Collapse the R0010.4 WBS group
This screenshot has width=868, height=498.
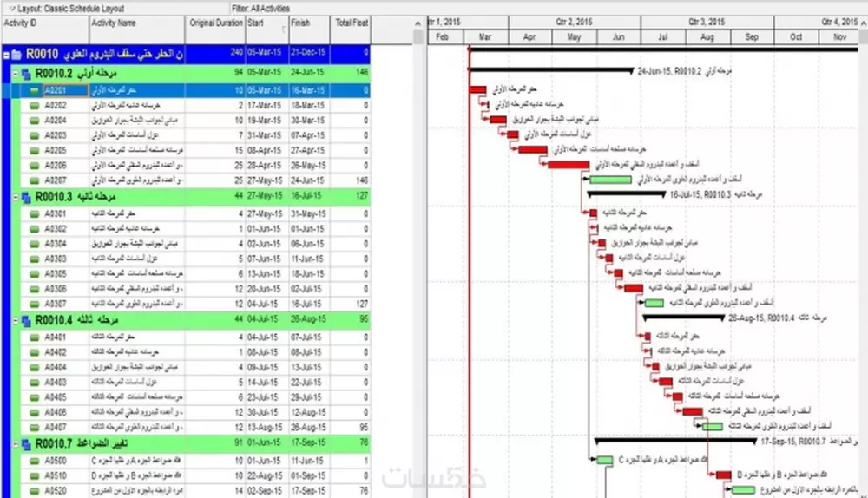pos(16,320)
